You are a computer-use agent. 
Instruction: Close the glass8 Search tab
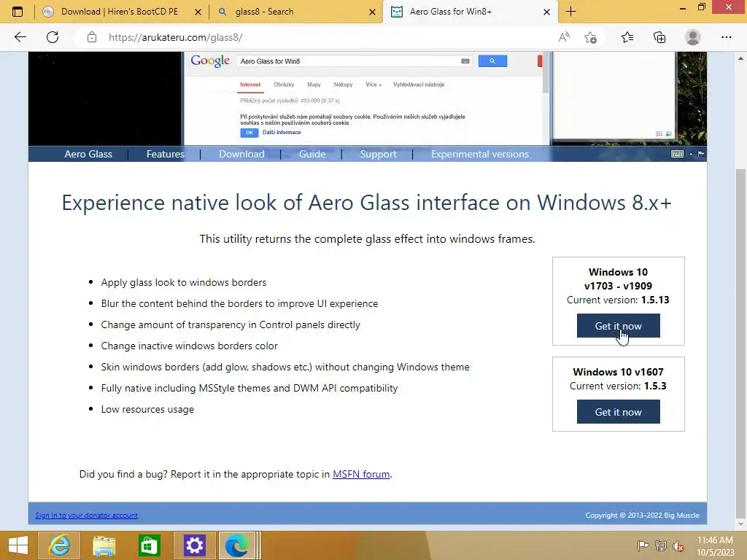[373, 12]
